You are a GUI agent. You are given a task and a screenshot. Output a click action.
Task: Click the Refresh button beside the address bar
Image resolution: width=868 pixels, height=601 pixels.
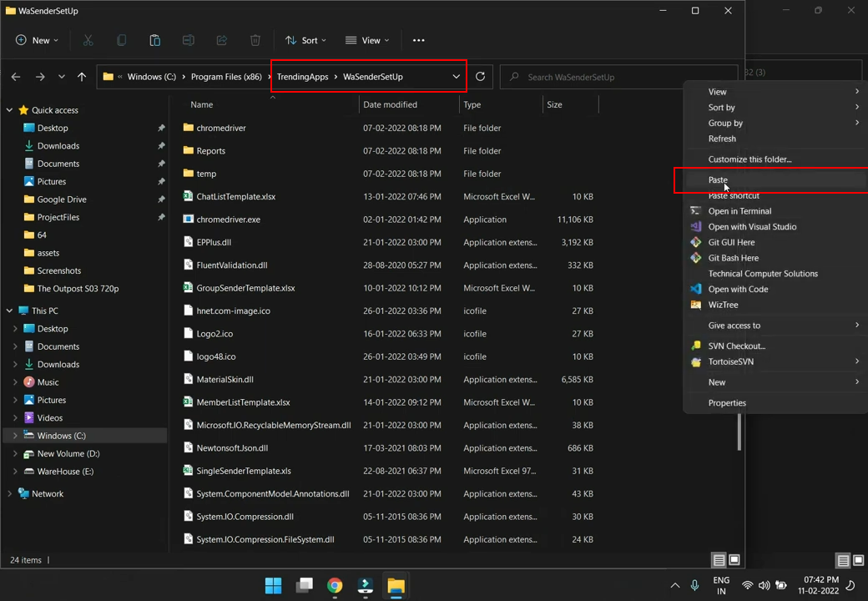pos(480,77)
